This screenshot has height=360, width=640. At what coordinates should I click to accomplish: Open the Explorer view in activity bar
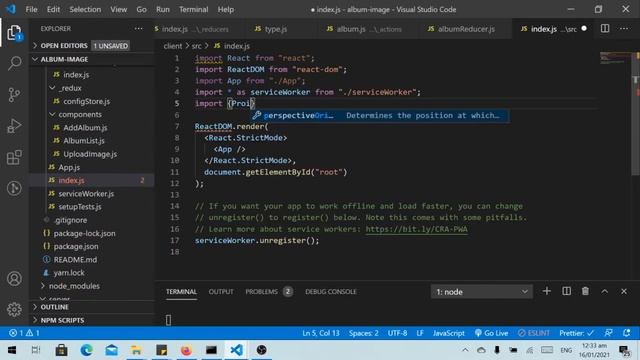pos(14,33)
